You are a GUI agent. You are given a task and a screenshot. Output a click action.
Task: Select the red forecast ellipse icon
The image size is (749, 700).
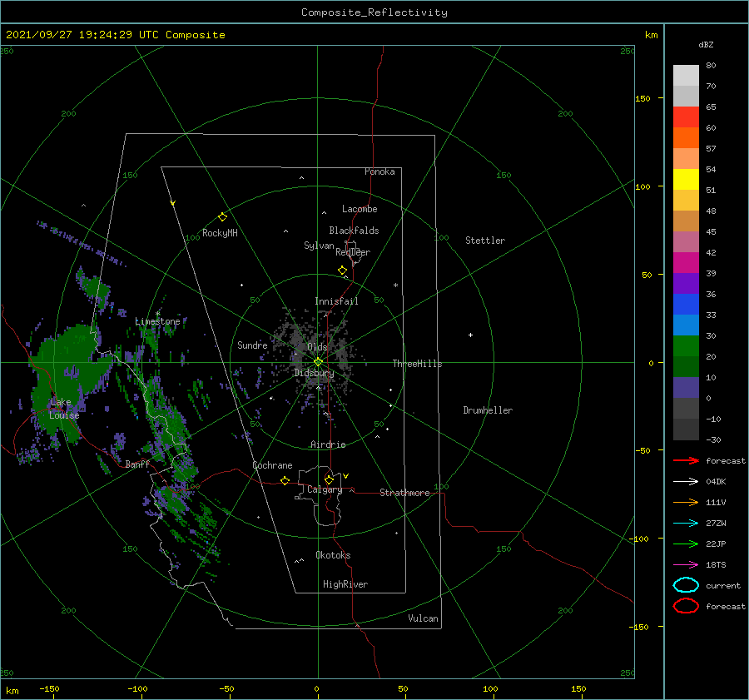[686, 606]
